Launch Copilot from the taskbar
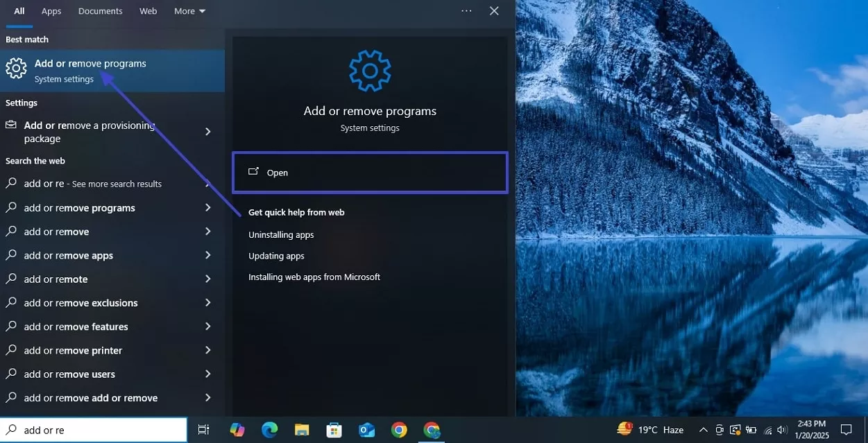 (237, 430)
